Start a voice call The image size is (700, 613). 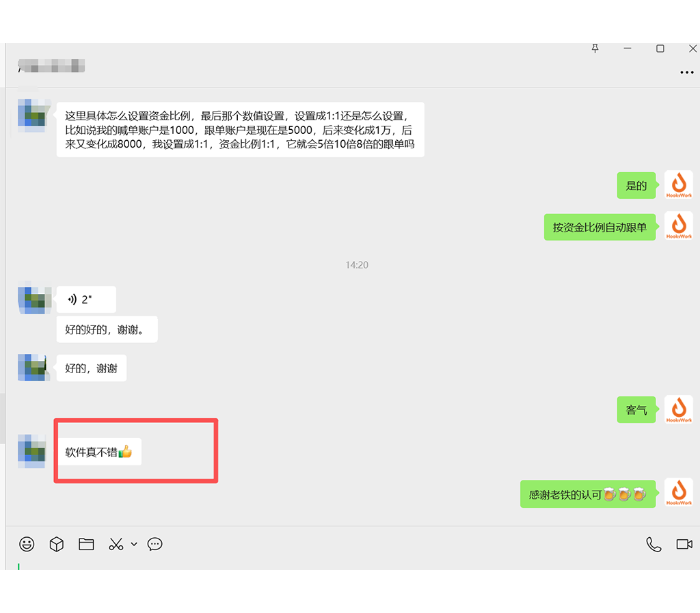tap(654, 544)
